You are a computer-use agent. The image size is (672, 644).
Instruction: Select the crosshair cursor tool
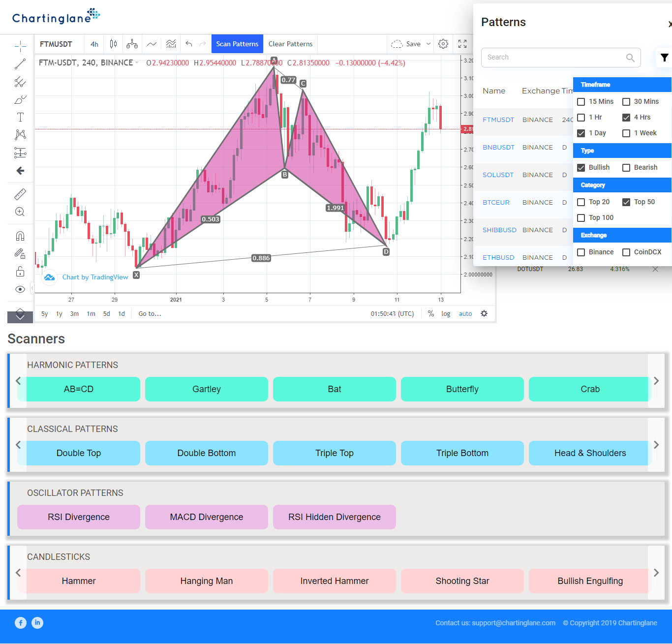[20, 47]
